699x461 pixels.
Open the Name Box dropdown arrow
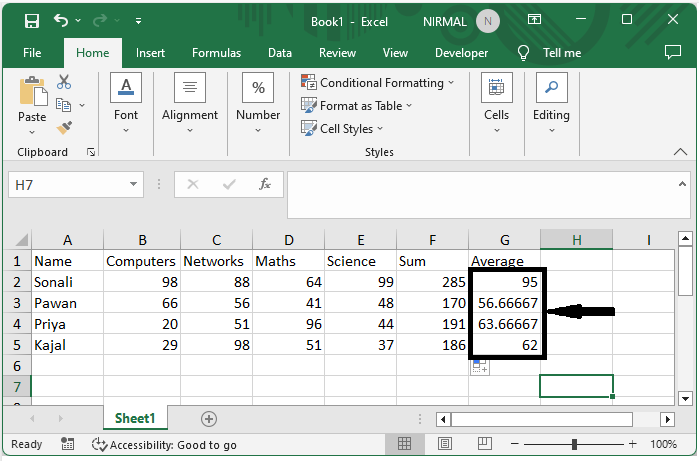[135, 184]
